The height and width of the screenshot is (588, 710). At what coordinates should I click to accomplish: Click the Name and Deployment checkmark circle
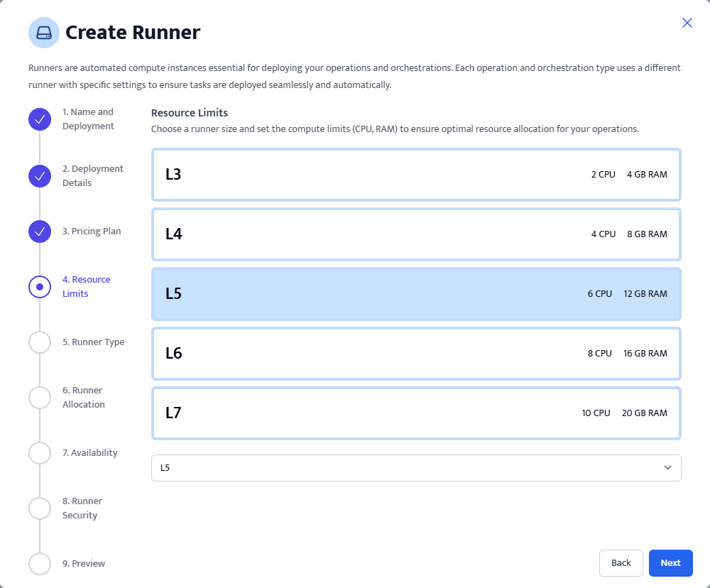(40, 119)
